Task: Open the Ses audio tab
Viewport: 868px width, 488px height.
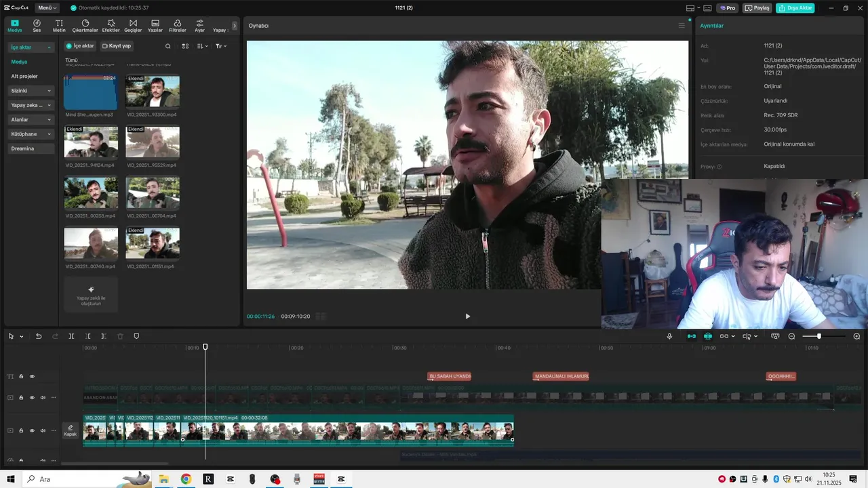Action: 37,26
